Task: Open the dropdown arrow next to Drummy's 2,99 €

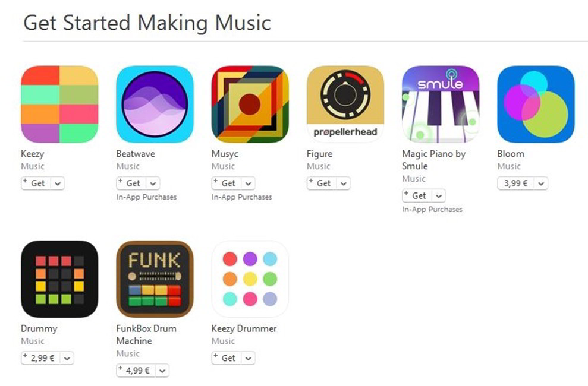Action: [67, 358]
